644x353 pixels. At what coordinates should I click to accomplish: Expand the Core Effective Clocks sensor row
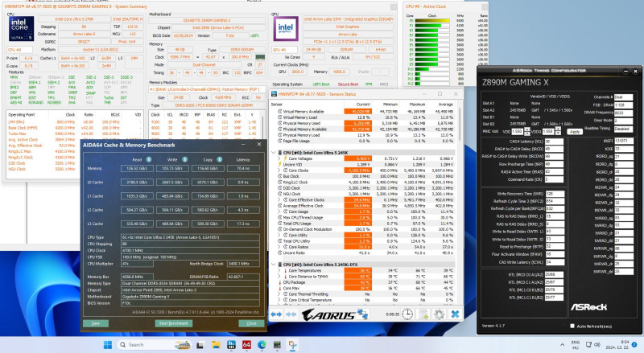point(279,199)
